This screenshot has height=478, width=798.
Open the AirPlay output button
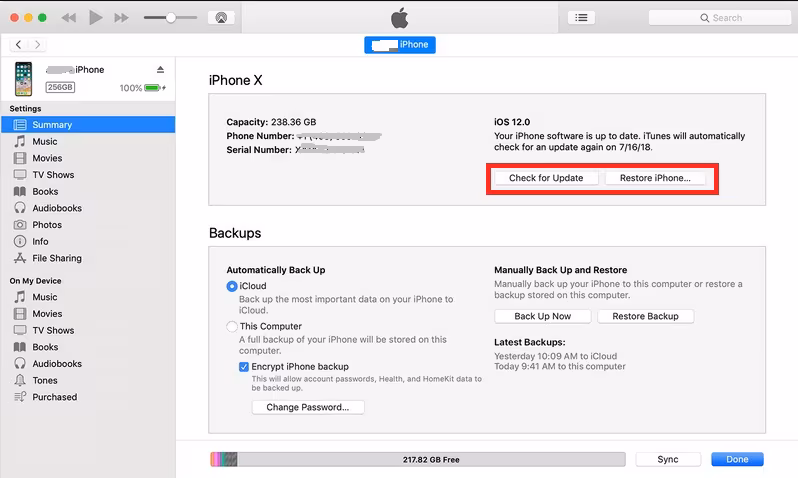221,18
